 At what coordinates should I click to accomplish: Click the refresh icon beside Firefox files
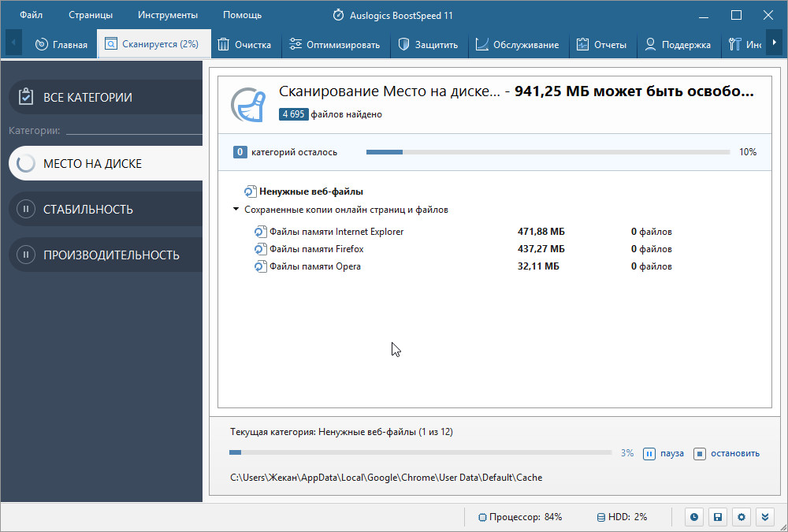click(260, 249)
